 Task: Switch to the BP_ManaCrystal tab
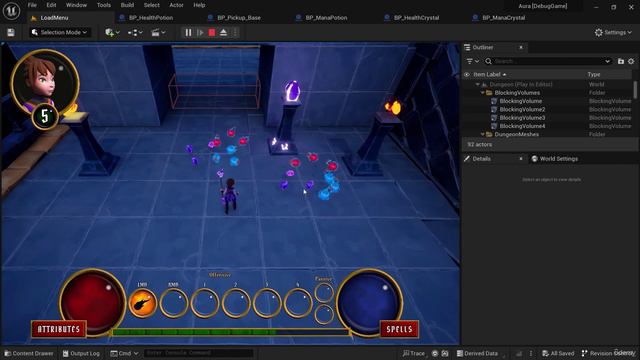click(504, 18)
